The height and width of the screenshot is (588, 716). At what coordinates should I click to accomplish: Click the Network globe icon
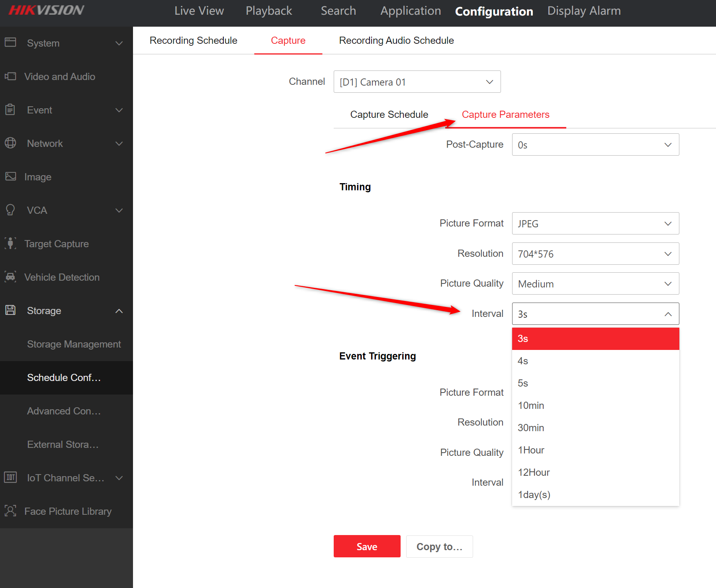10,143
